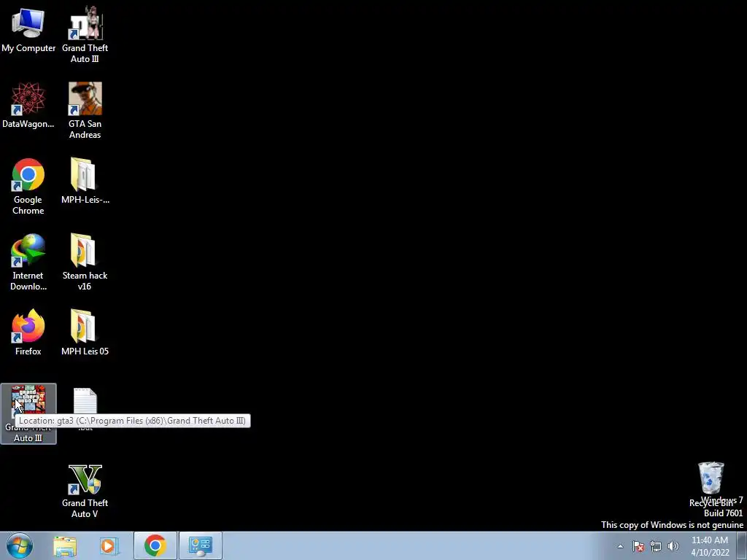
Task: Open the network status tray icon
Action: pyautogui.click(x=656, y=546)
